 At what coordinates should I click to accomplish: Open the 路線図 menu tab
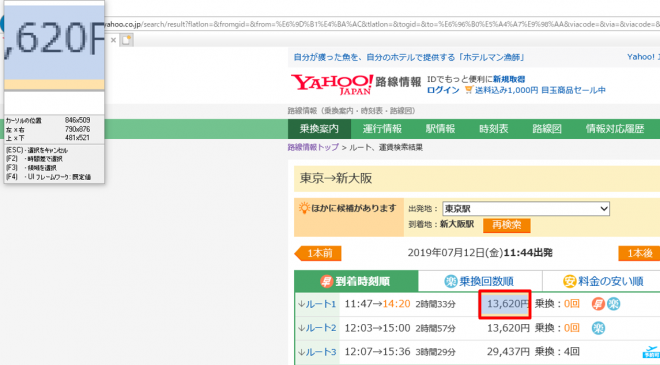coord(547,129)
